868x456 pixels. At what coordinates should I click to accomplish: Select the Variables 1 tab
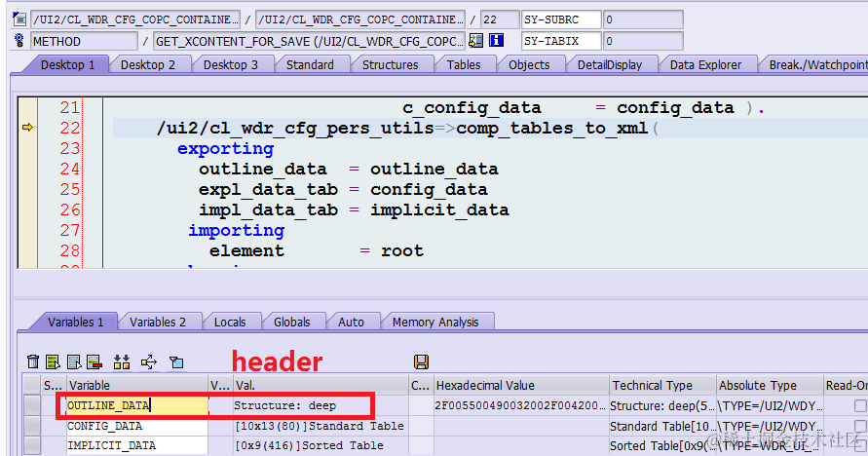point(75,323)
